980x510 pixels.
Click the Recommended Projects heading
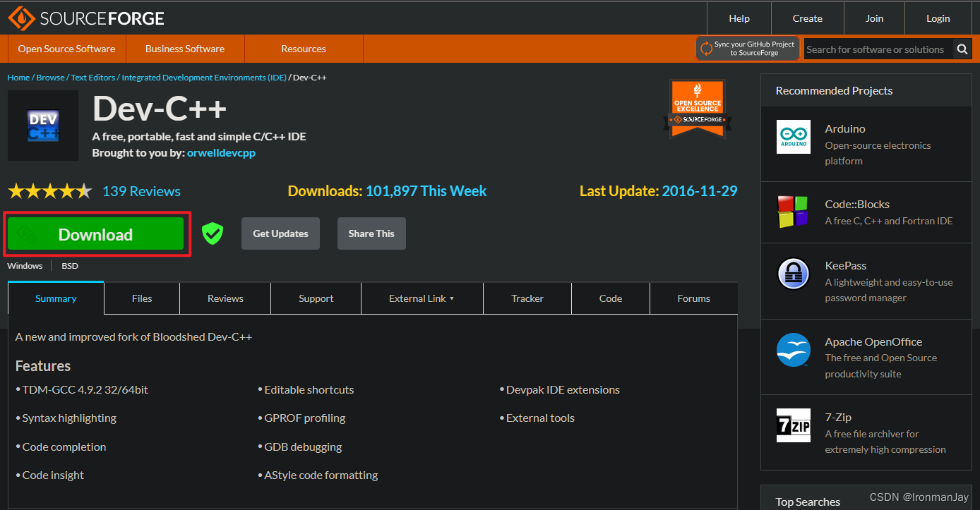point(834,90)
